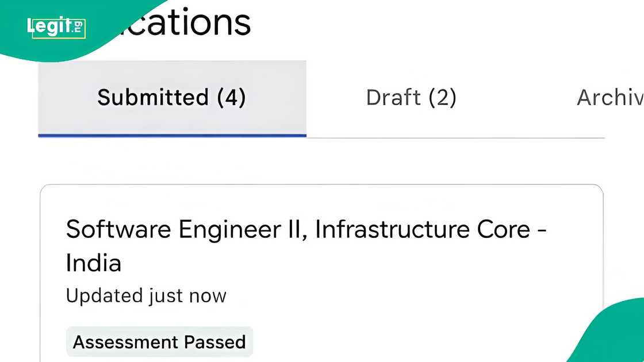The width and height of the screenshot is (644, 362).
Task: Click the count (2) on the Draft tab
Action: 442,98
